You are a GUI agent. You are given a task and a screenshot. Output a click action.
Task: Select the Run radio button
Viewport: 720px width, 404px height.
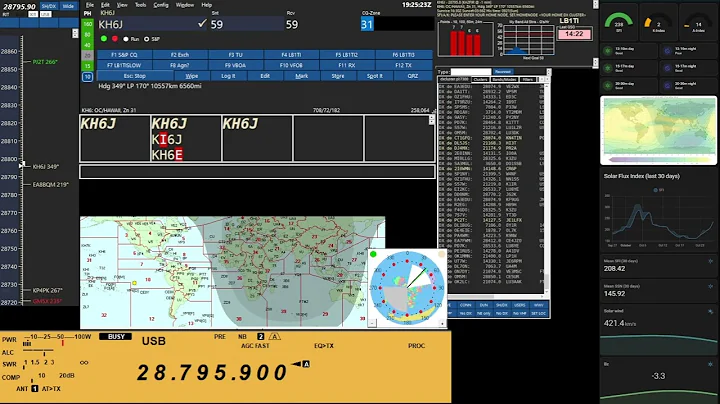[126, 39]
